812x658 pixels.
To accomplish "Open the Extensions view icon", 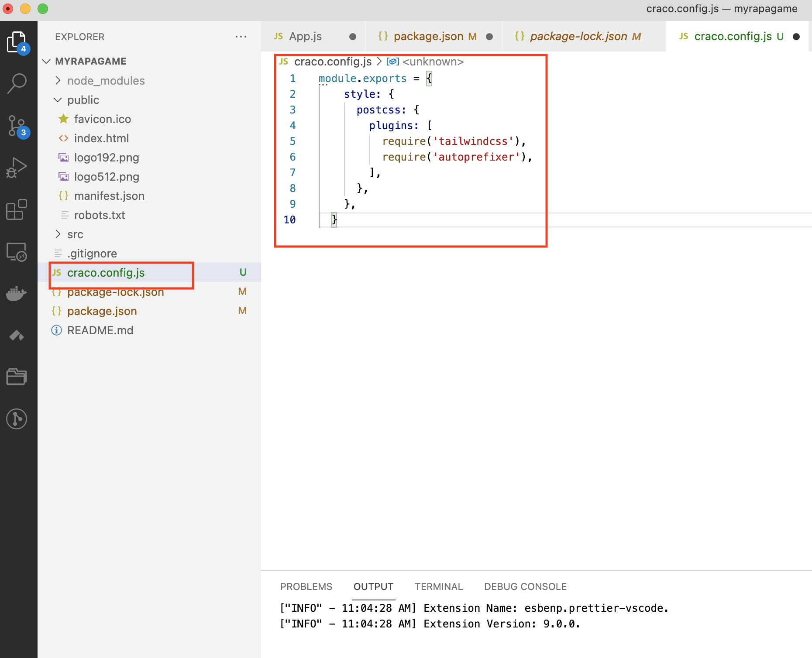I will [17, 210].
